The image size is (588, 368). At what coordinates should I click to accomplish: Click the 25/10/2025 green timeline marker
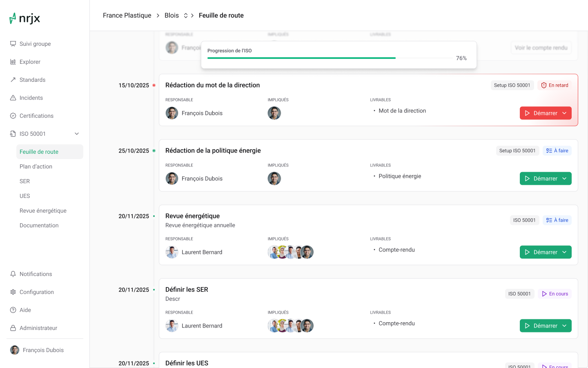coord(154,151)
